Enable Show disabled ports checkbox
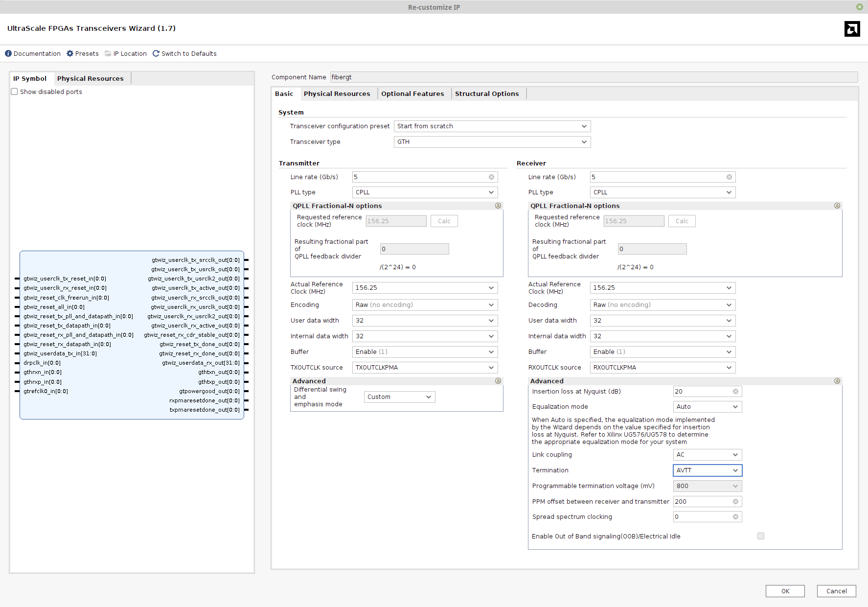 click(x=15, y=92)
